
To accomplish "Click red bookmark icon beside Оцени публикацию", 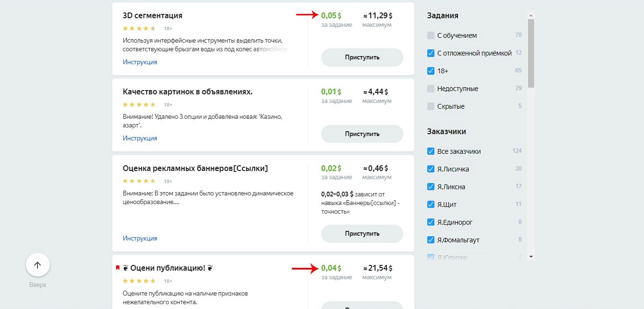I will [117, 268].
